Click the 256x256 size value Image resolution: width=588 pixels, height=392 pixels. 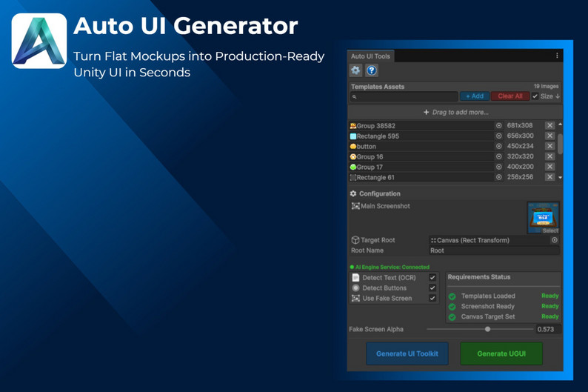pyautogui.click(x=520, y=177)
